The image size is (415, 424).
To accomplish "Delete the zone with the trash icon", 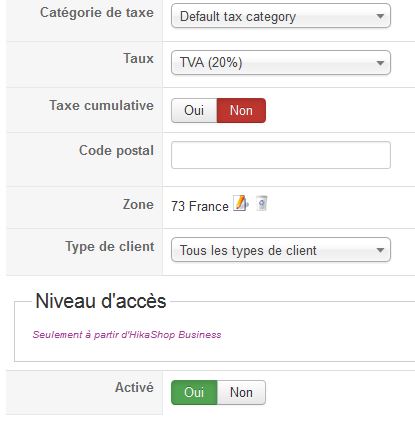I will (262, 203).
